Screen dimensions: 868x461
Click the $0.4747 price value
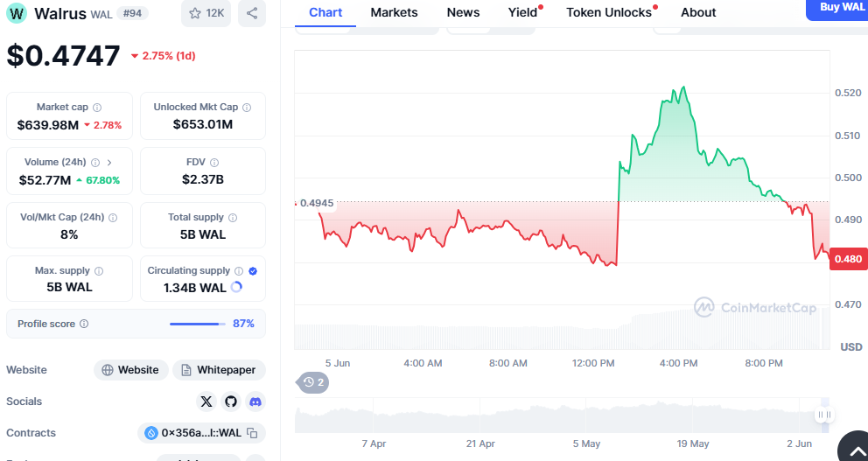[x=63, y=56]
